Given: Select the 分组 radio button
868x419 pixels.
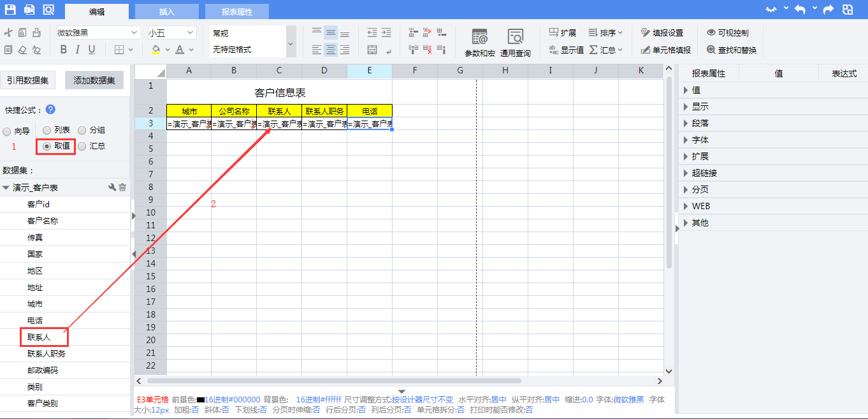Looking at the screenshot, I should click(82, 131).
